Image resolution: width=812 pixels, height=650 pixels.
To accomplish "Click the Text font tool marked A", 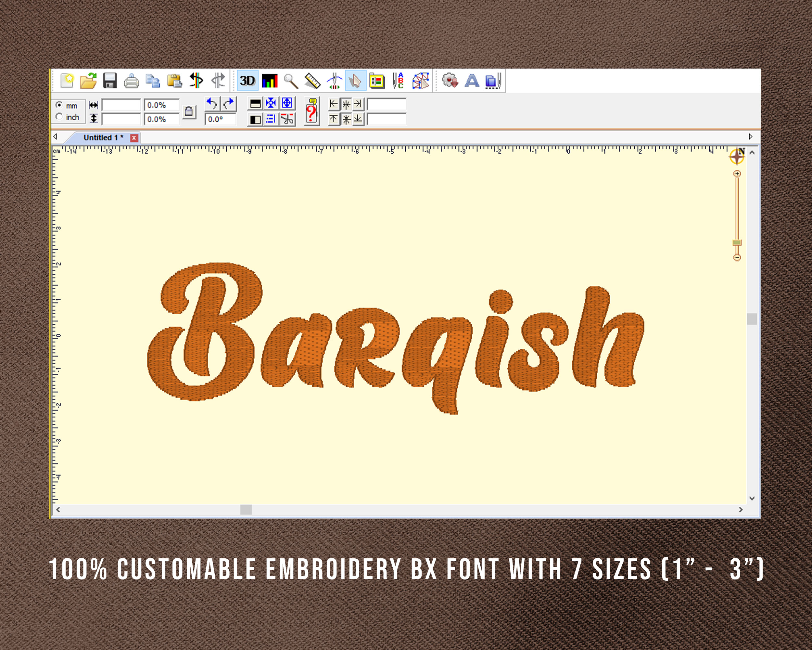I will (x=472, y=81).
